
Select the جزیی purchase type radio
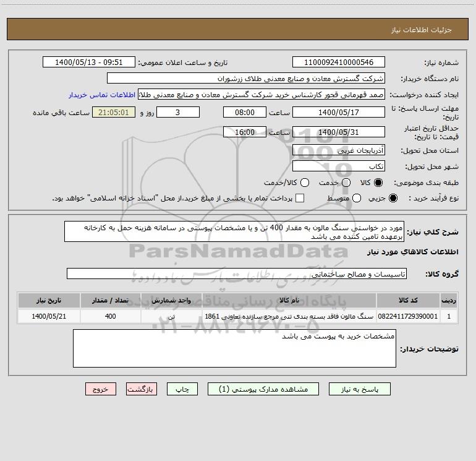(x=393, y=199)
